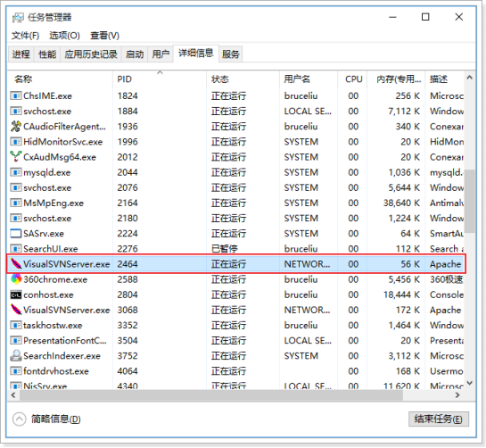This screenshot has width=486, height=448.
Task: Click the horizontal scrollbar thumb
Action: 211,395
